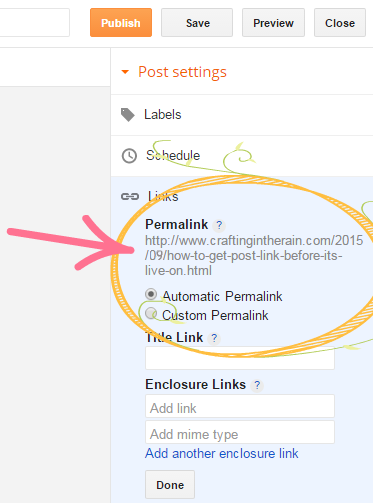This screenshot has height=503, width=373.
Task: Select the Custom Permalink radio button
Action: [151, 313]
